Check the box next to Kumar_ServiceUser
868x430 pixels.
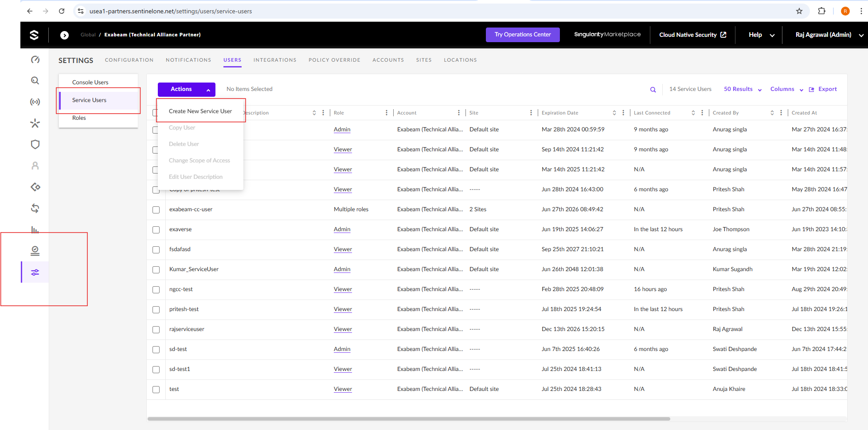156,270
